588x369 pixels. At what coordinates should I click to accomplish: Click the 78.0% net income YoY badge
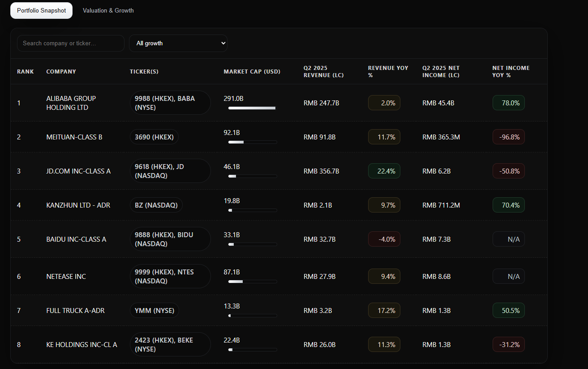tap(509, 103)
